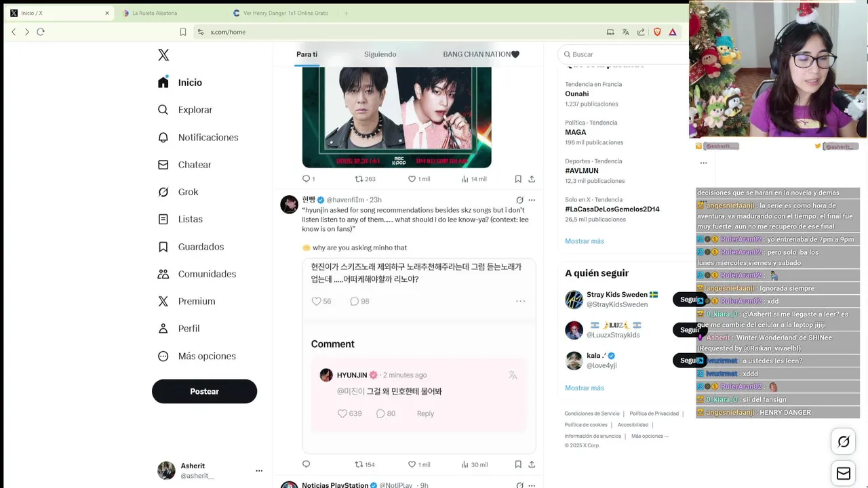Click Grok icon on havenfilm post
The image size is (868, 488).
click(519, 200)
